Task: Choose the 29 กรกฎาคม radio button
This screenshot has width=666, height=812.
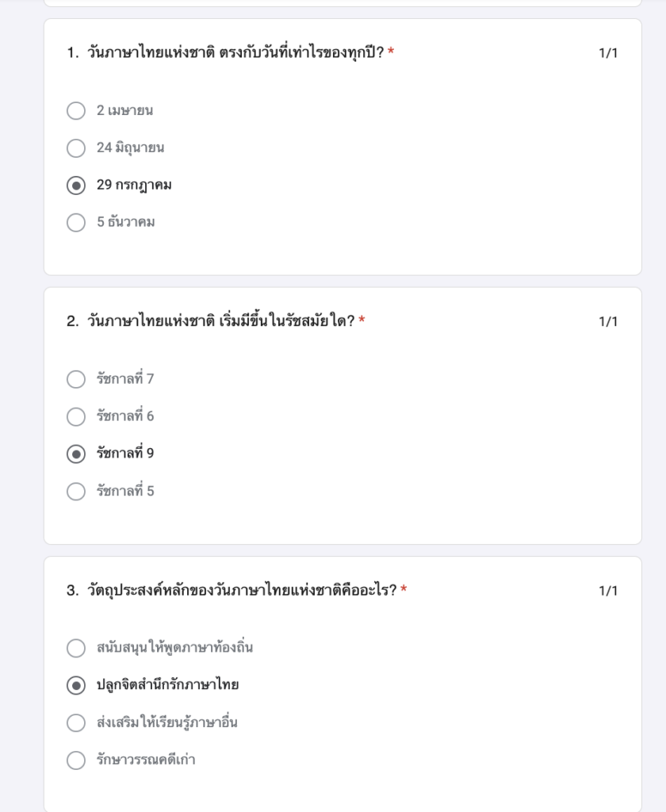Action: 76,186
